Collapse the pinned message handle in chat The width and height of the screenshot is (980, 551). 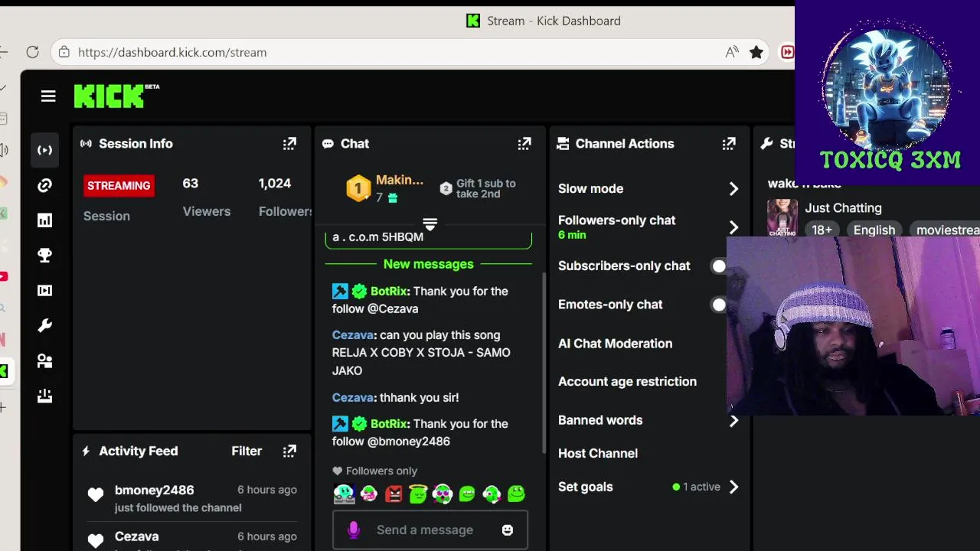point(430,224)
